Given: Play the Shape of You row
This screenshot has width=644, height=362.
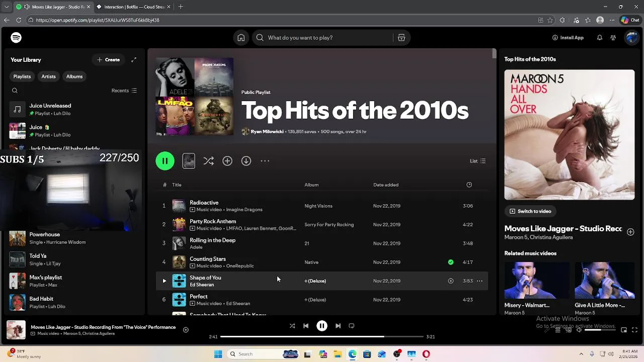Looking at the screenshot, I should pos(164,281).
